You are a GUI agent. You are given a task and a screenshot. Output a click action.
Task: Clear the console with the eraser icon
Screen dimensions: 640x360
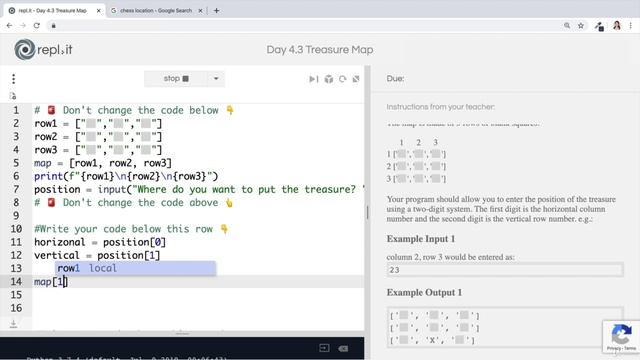pos(343,348)
